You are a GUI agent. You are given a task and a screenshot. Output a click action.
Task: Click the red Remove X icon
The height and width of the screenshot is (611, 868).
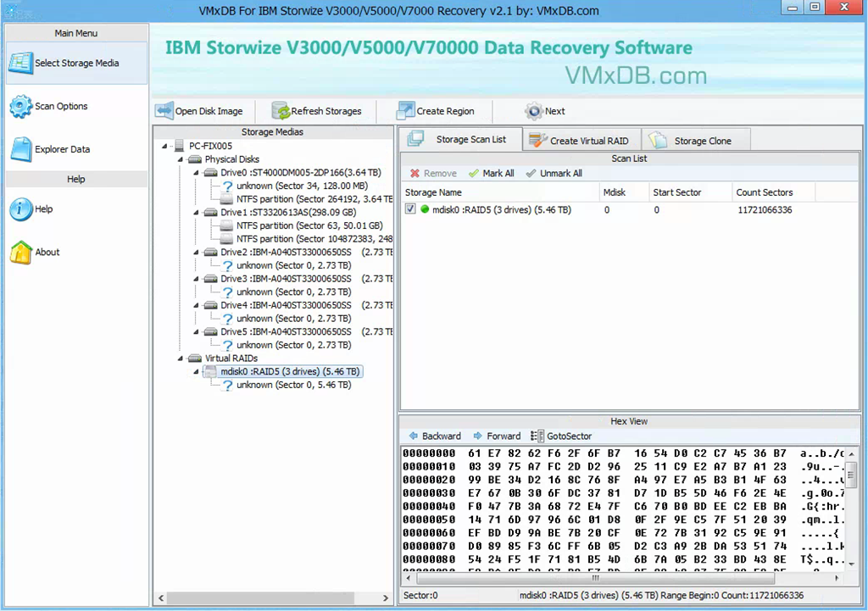[x=415, y=173]
